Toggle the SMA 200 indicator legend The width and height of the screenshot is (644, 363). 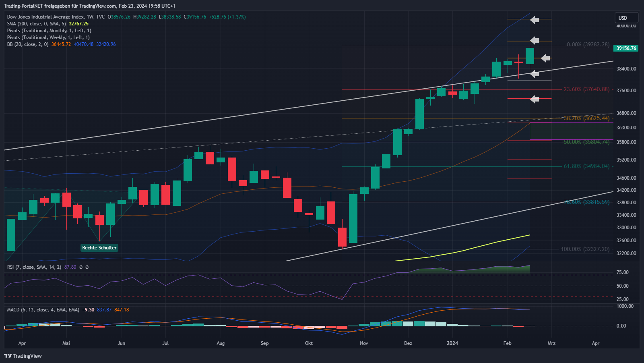click(x=36, y=24)
